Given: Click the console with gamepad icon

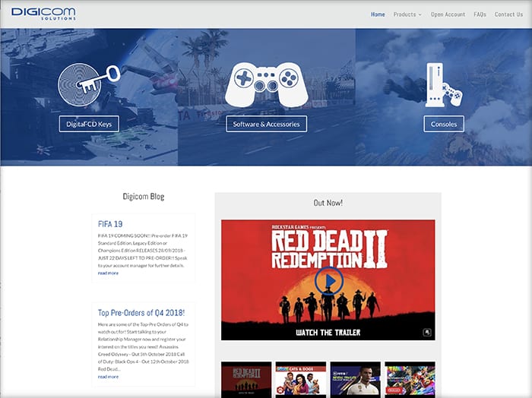Looking at the screenshot, I should [x=443, y=85].
